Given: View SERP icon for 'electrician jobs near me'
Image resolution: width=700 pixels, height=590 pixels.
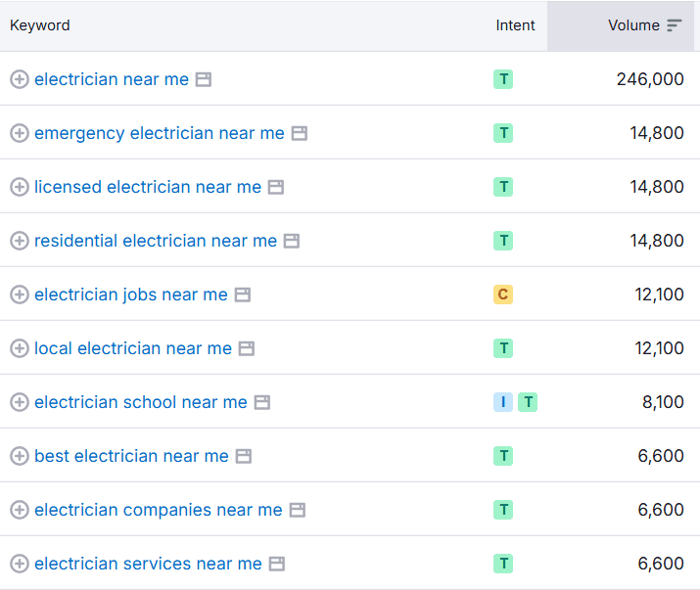Looking at the screenshot, I should [243, 295].
